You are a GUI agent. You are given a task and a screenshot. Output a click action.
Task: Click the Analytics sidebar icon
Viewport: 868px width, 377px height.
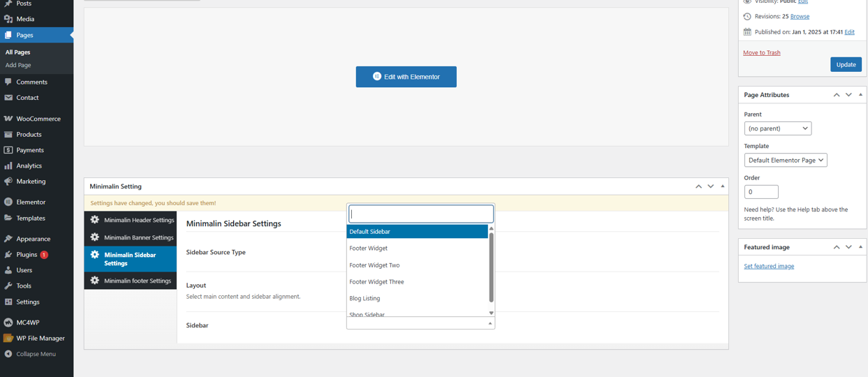click(x=8, y=165)
